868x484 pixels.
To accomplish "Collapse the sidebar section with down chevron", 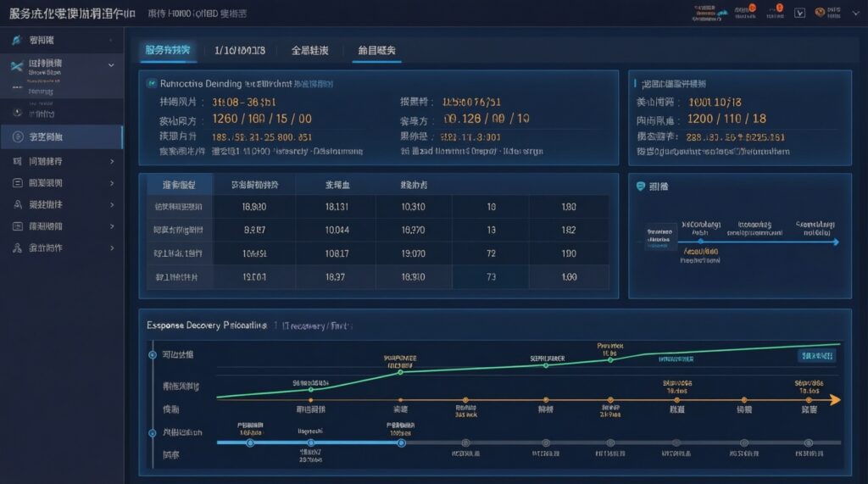I will pyautogui.click(x=111, y=64).
